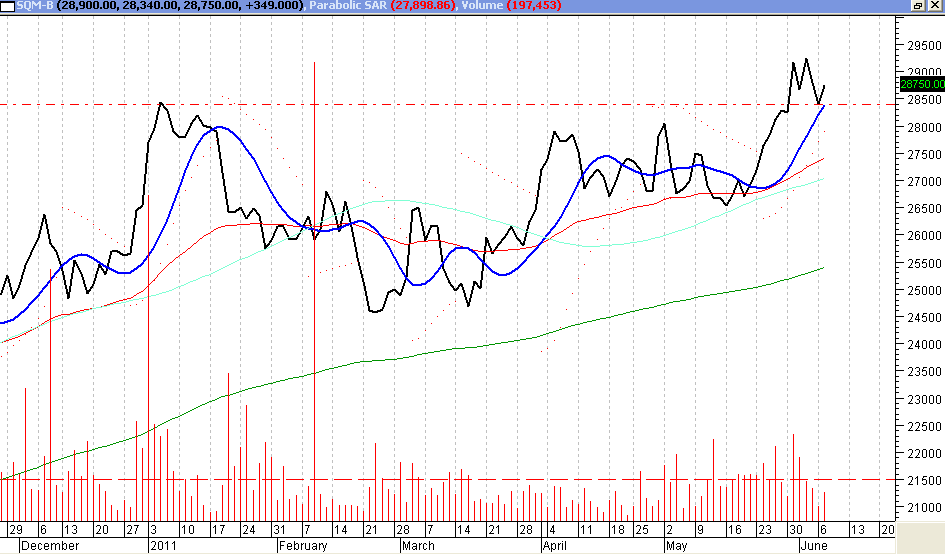Screen dimensions: 945x554
Task: Click the Volume value 197,453
Action: coord(533,5)
